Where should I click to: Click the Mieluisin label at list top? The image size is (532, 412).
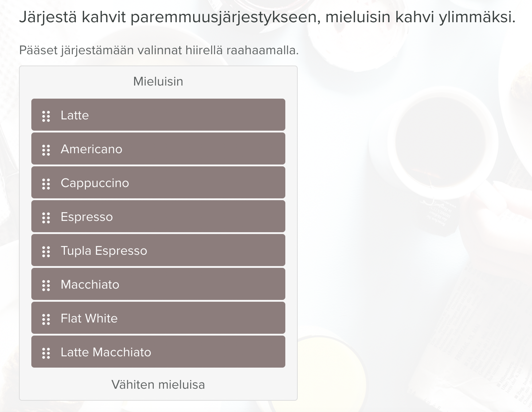point(158,81)
